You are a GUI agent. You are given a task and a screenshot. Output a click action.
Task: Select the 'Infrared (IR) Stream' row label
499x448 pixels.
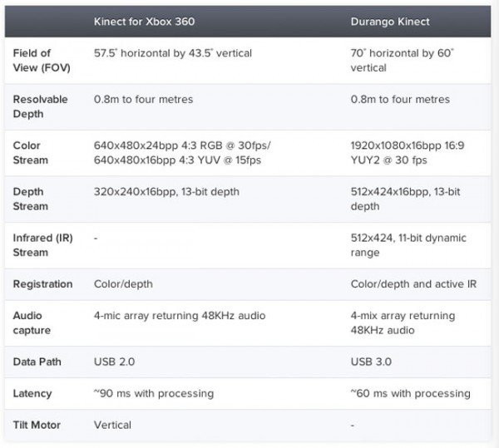point(43,245)
